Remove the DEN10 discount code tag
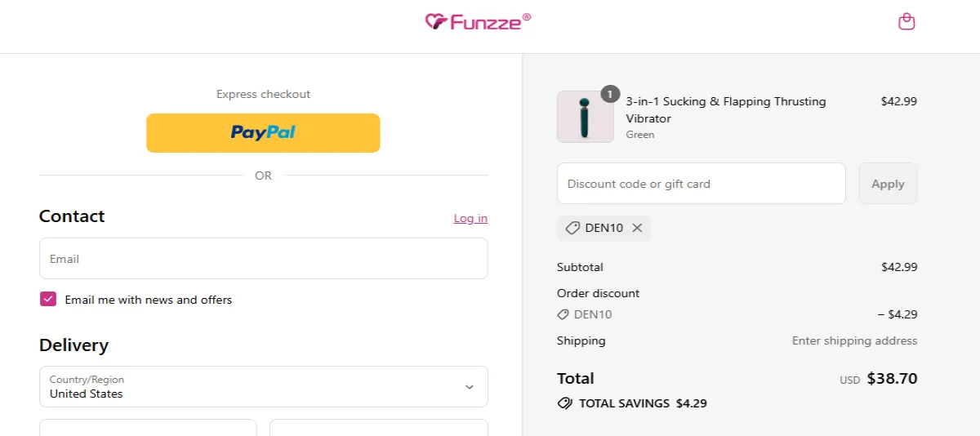Screen dimensions: 980x436 click(637, 229)
